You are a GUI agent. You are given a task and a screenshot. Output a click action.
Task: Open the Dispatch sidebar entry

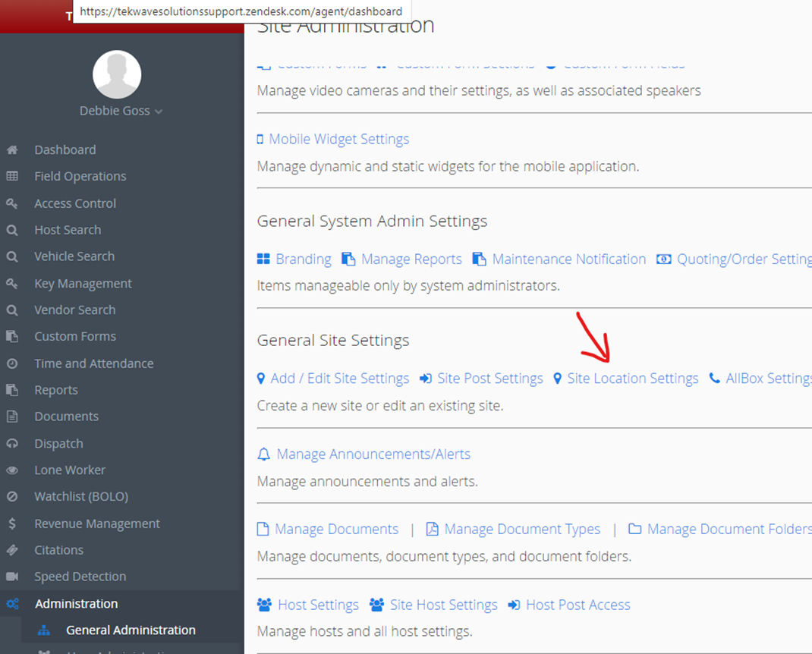tap(58, 443)
